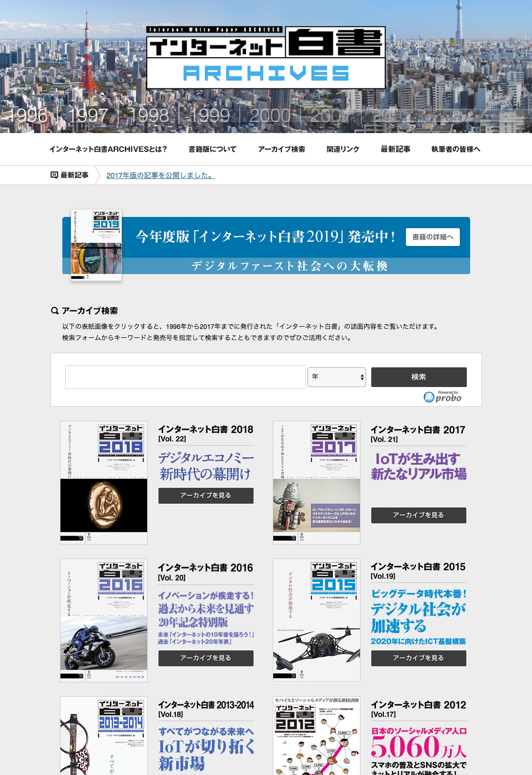This screenshot has height=775, width=532.
Task: Follow the 2017年版の記事を公開しました link
Action: tap(161, 175)
